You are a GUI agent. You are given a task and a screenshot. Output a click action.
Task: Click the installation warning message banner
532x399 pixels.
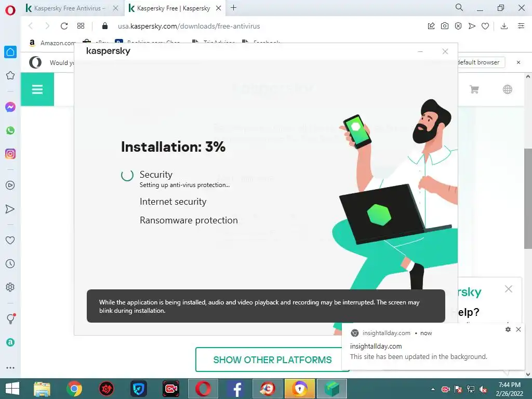point(266,306)
